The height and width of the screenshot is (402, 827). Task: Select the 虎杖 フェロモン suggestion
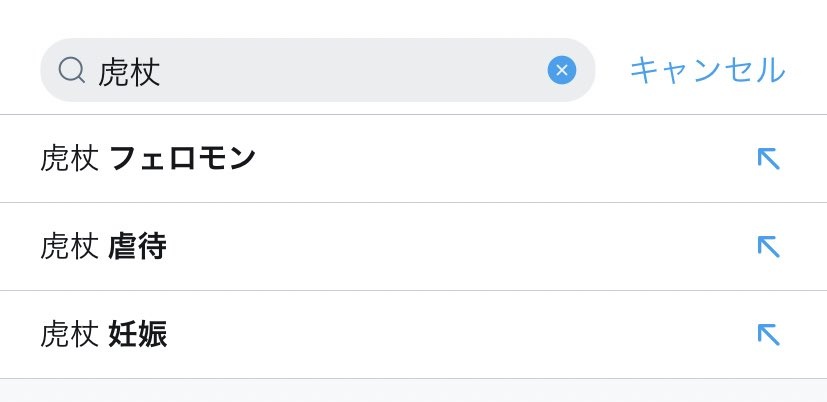coord(414,158)
